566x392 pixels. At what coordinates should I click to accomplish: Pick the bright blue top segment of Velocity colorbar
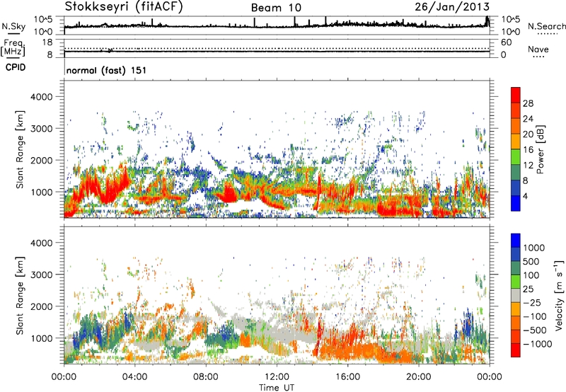(x=516, y=241)
